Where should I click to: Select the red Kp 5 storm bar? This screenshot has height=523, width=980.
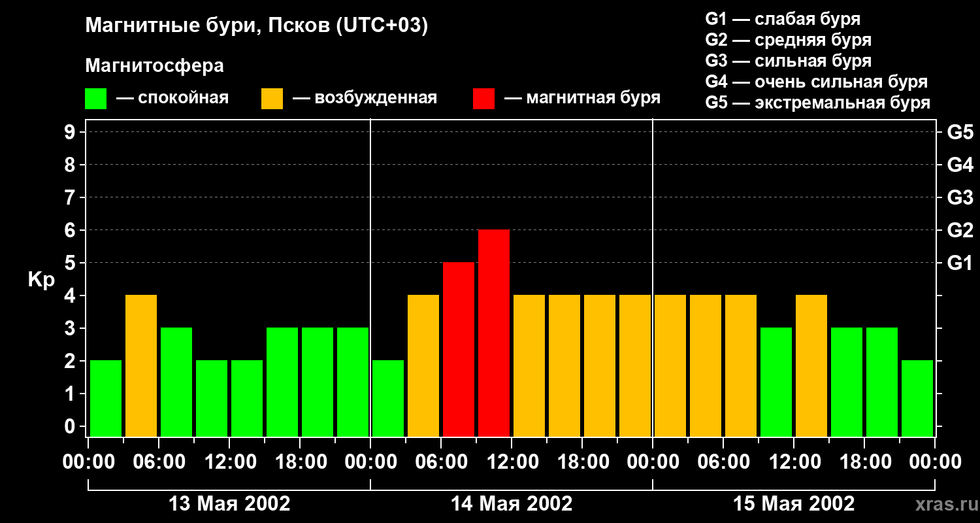(459, 349)
